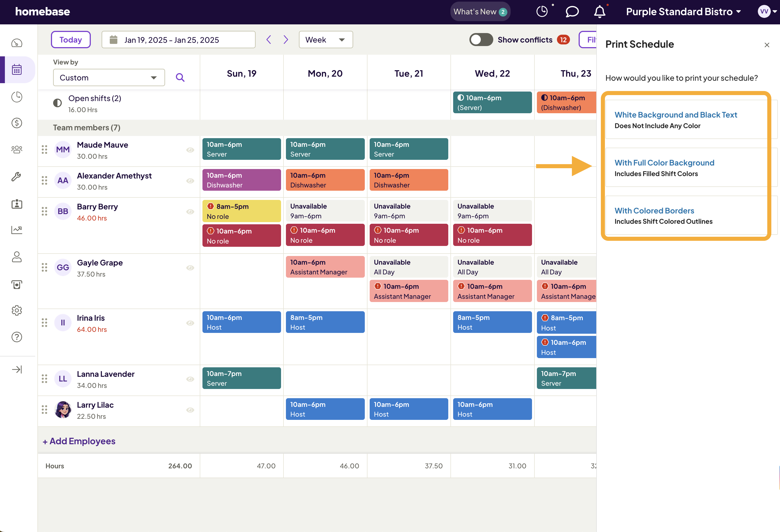This screenshot has height=532, width=780.
Task: Open the Time Clock sidebar icon
Action: tap(17, 97)
